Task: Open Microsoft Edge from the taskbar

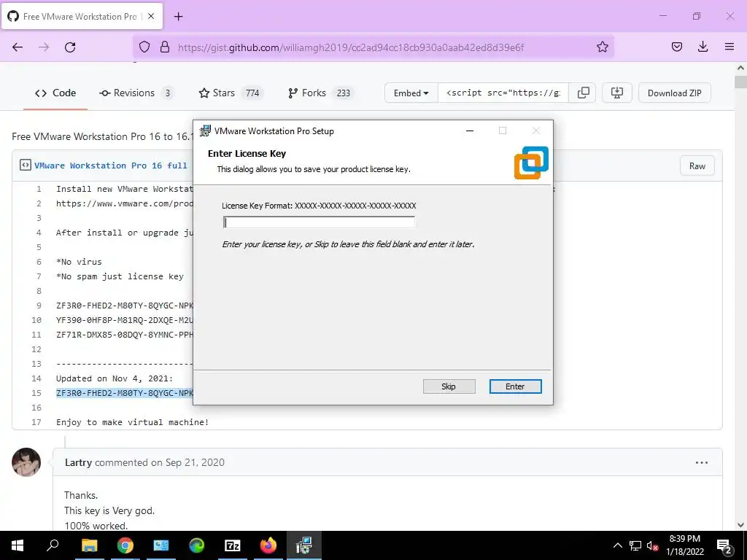Action: point(197,545)
